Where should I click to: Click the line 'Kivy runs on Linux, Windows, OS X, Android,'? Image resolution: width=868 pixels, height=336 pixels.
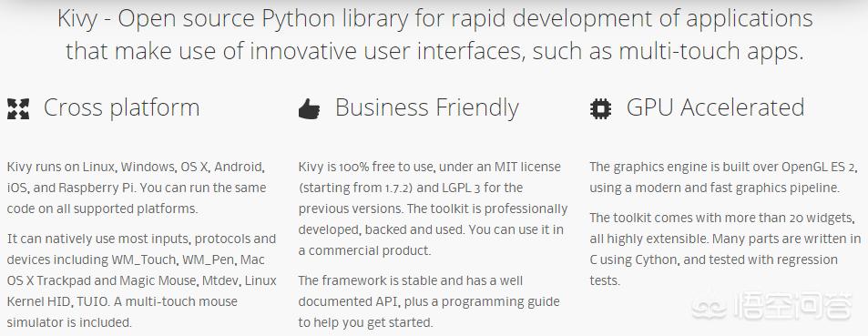[x=137, y=167]
